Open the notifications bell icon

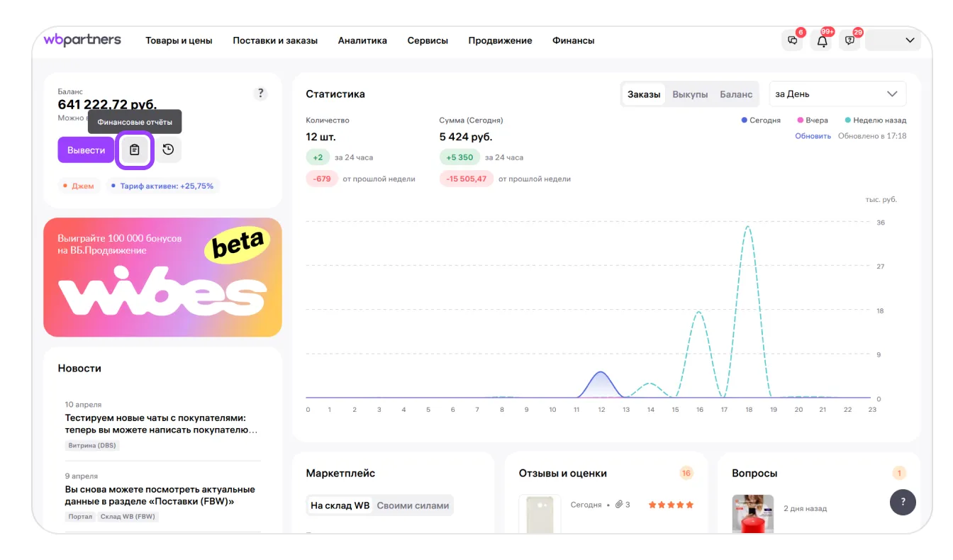click(822, 40)
